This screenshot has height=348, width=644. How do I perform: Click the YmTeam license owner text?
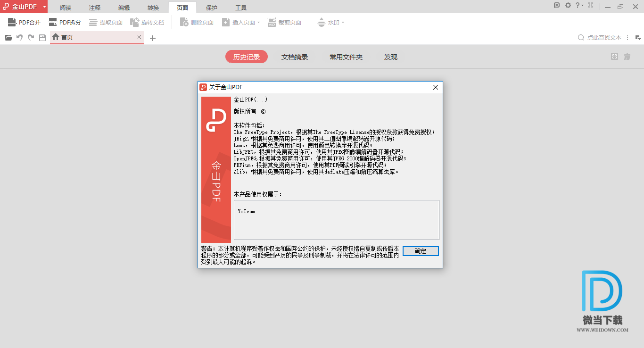click(x=247, y=212)
